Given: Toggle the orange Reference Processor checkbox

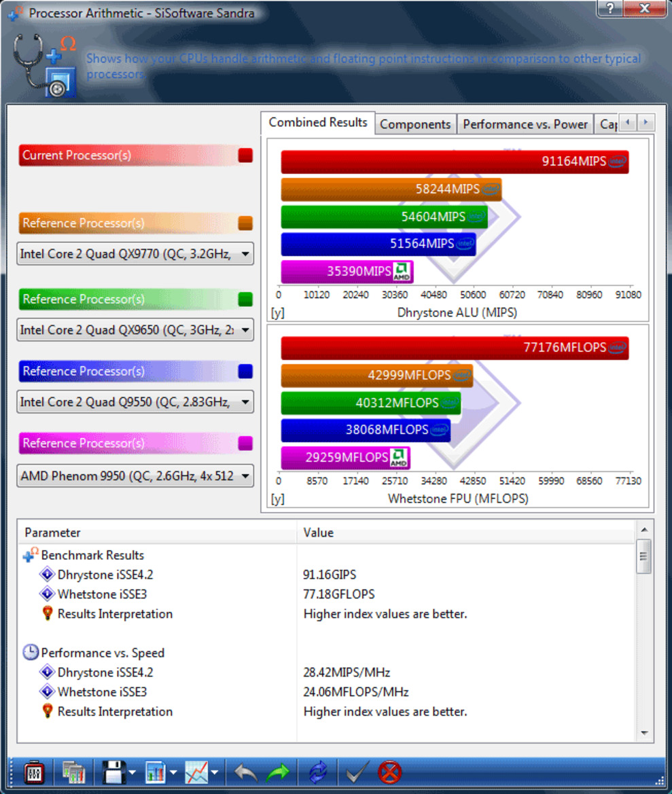Looking at the screenshot, I should (x=245, y=223).
